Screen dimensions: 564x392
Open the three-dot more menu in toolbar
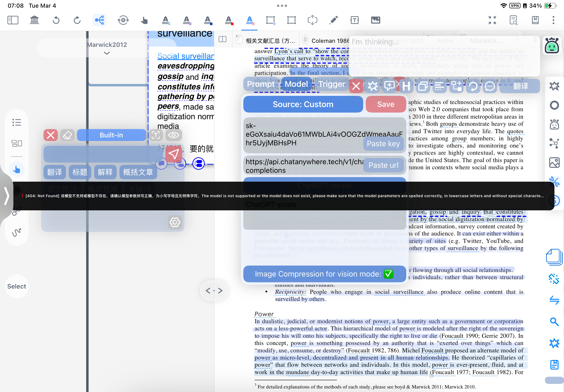[553, 20]
